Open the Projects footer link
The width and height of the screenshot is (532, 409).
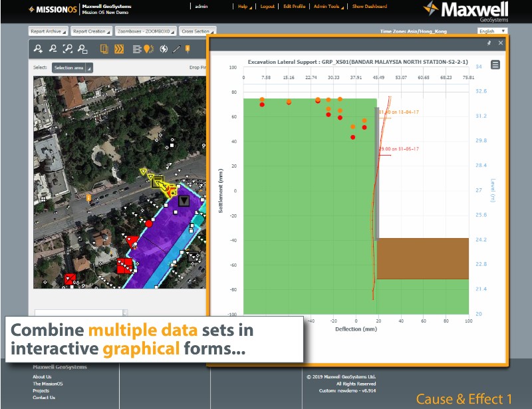click(41, 390)
